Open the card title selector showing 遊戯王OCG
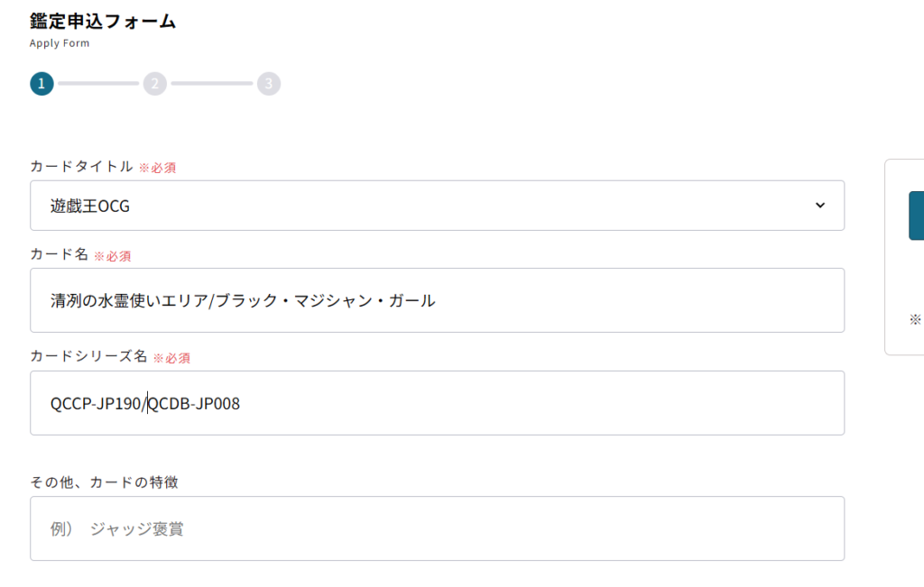924x587 pixels. point(438,206)
